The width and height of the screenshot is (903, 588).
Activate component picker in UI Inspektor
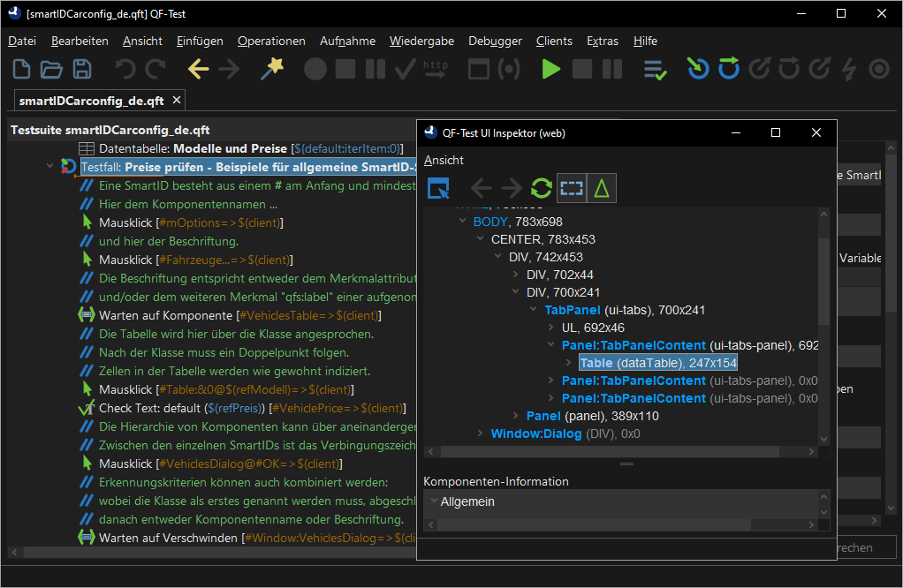click(438, 188)
